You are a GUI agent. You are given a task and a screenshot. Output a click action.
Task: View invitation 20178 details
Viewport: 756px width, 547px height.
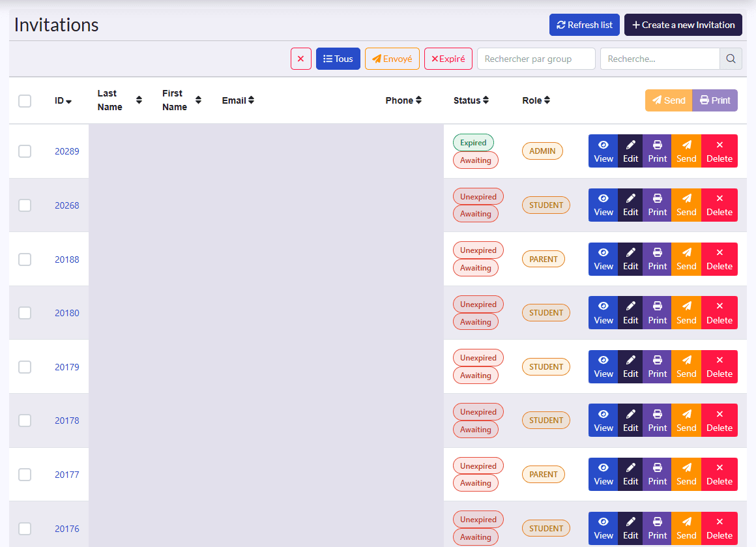603,420
